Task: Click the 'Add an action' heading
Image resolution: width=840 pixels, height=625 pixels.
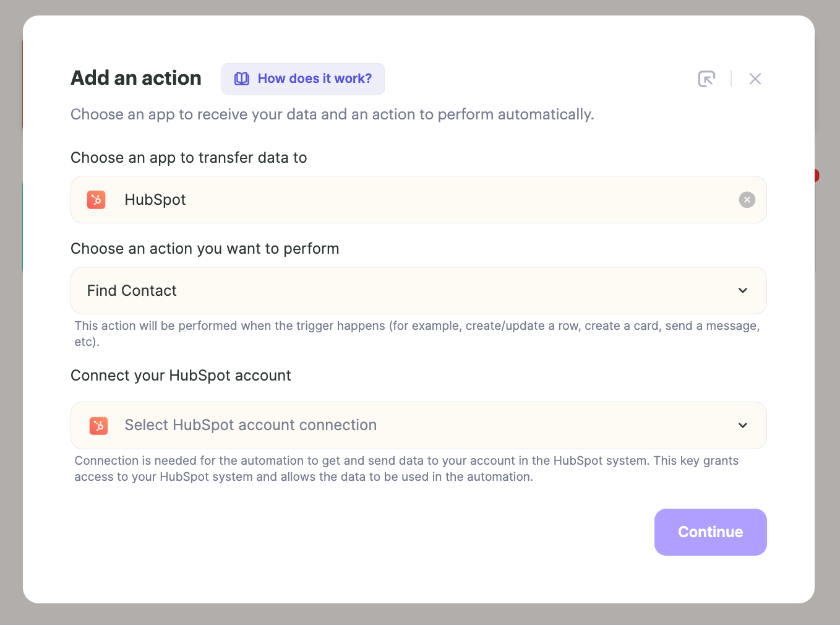Action: coord(136,78)
